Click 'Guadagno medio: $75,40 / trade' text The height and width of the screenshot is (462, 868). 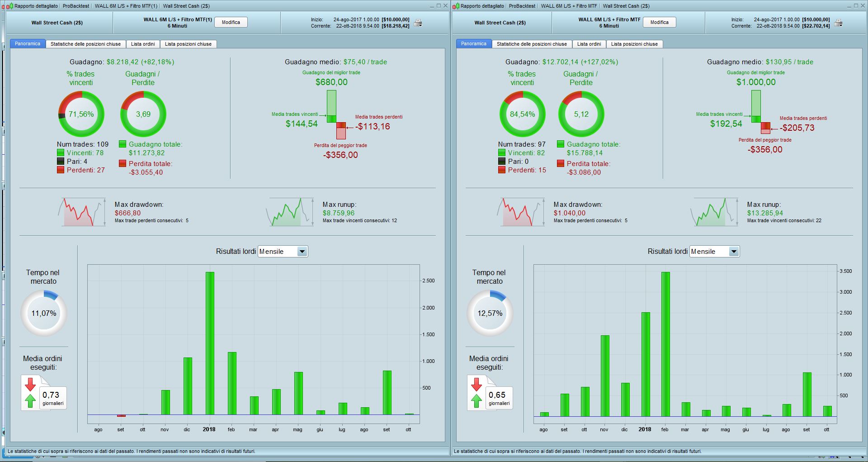click(x=336, y=62)
